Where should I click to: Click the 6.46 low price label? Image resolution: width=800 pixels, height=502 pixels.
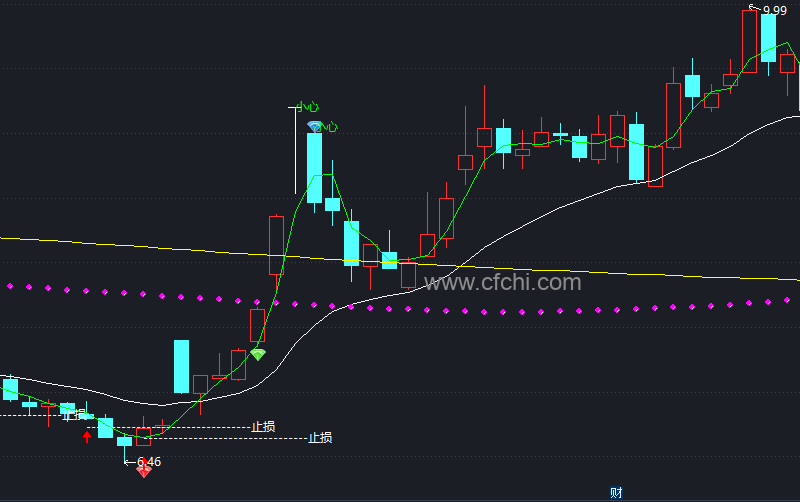click(x=149, y=462)
